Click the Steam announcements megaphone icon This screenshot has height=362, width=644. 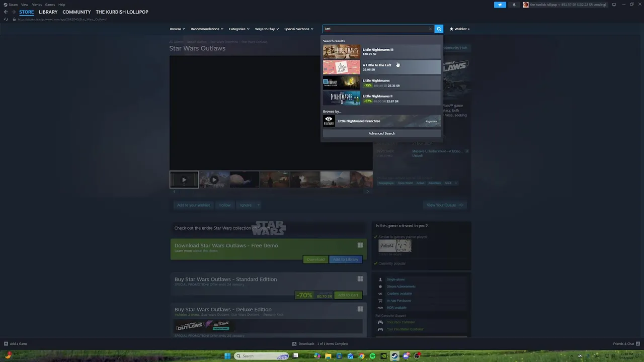point(500,5)
